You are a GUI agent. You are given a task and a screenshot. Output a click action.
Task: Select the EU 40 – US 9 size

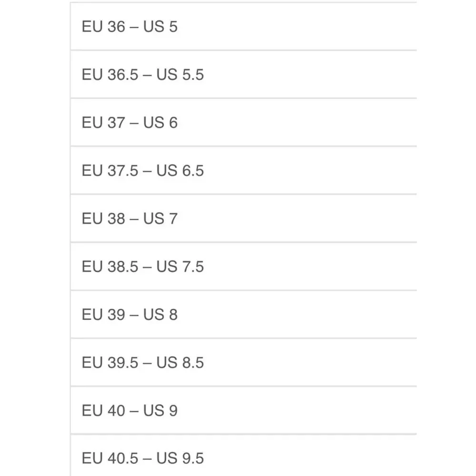(243, 410)
